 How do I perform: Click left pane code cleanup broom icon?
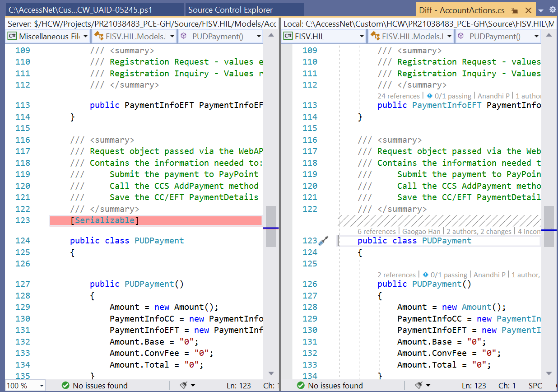pyautogui.click(x=184, y=385)
